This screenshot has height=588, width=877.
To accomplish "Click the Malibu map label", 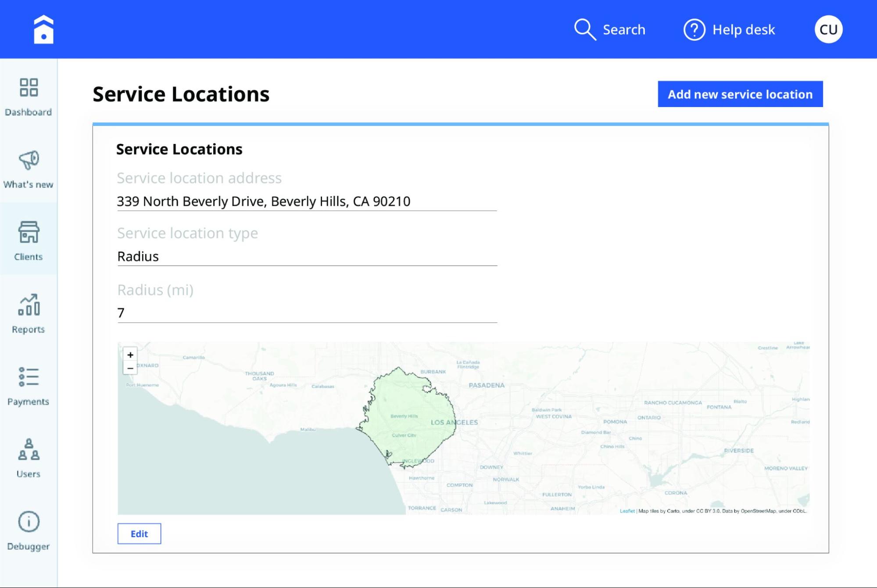I will click(x=308, y=429).
